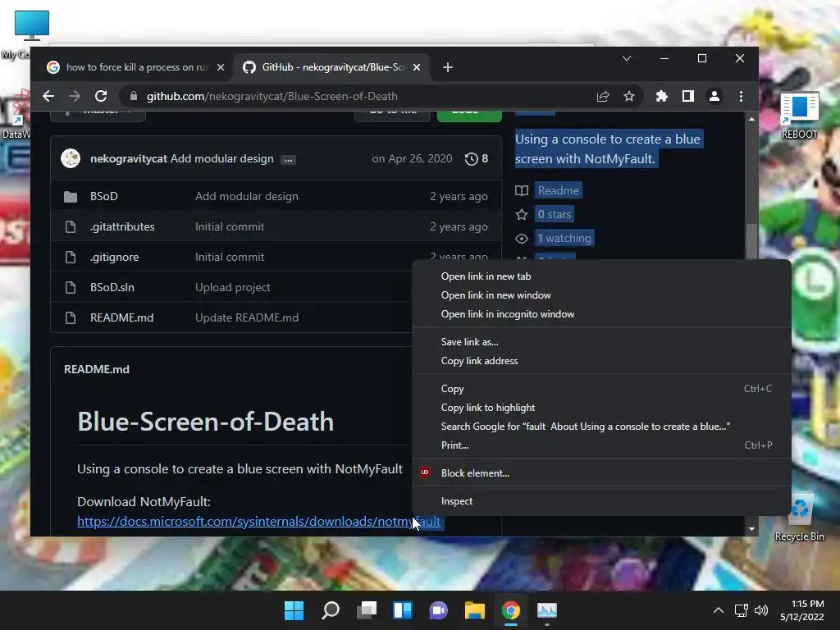Click 'Update README.md' commit message
840x630 pixels.
click(x=247, y=317)
